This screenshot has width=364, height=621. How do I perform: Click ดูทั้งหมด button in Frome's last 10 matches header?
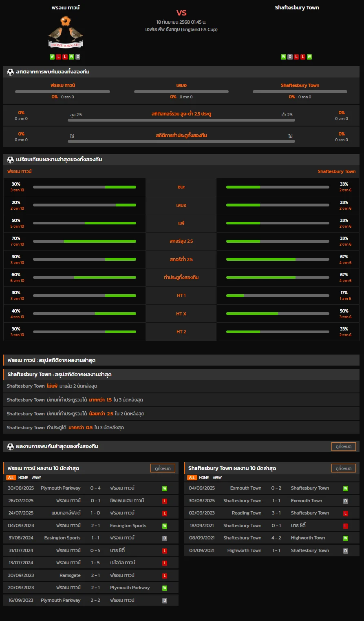[x=163, y=468]
